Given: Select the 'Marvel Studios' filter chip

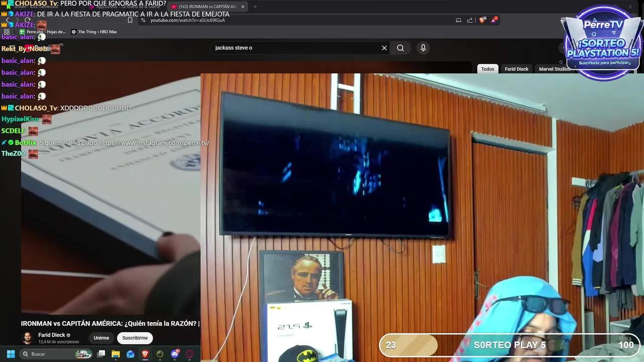Looking at the screenshot, I should [554, 69].
